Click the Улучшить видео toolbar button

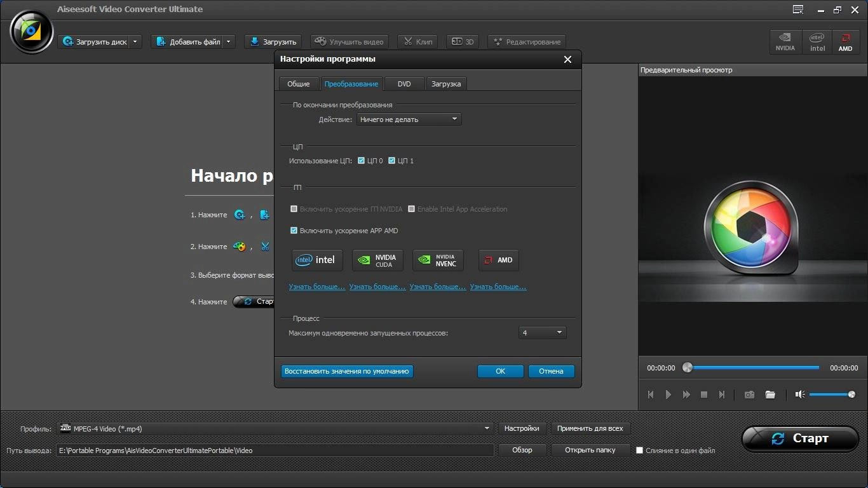[349, 42]
